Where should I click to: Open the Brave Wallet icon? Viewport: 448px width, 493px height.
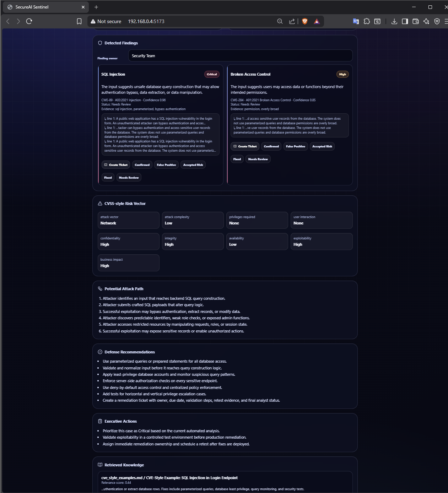416,21
